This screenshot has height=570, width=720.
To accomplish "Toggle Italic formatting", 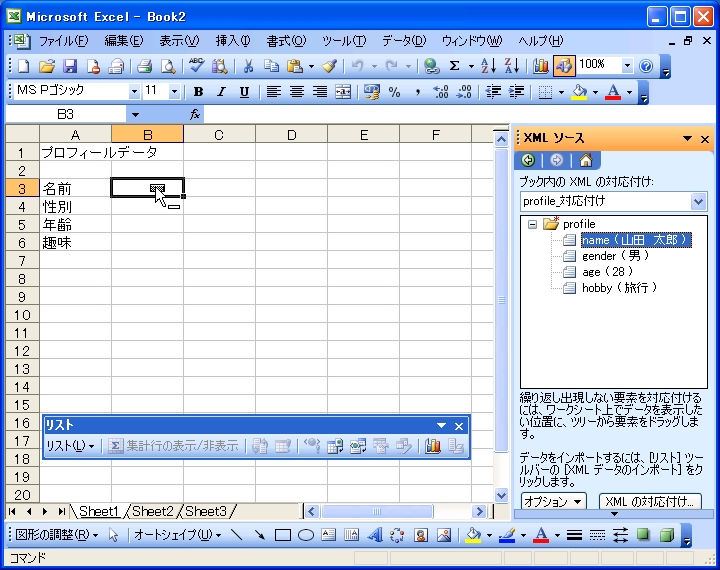I will (x=221, y=92).
